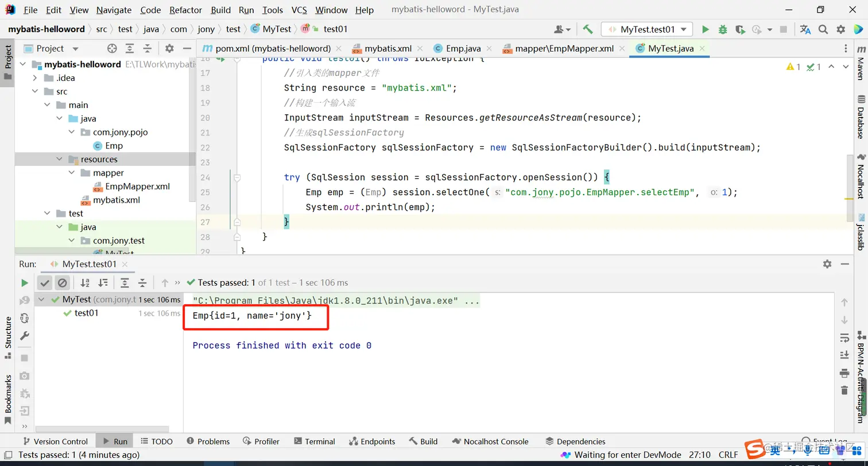
Task: Toggle show ignored tests
Action: 63,282
